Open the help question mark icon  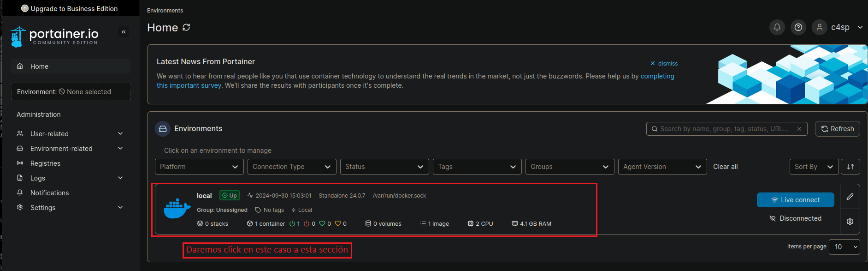tap(798, 27)
